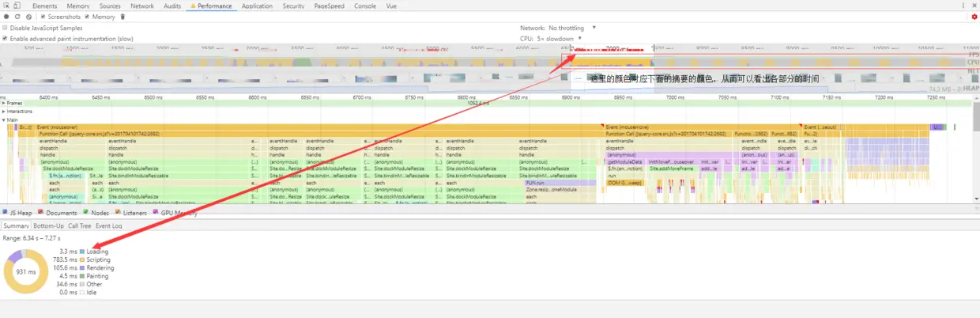The width and height of the screenshot is (980, 318).
Task: Collapse the Main thread track
Action: point(4,120)
